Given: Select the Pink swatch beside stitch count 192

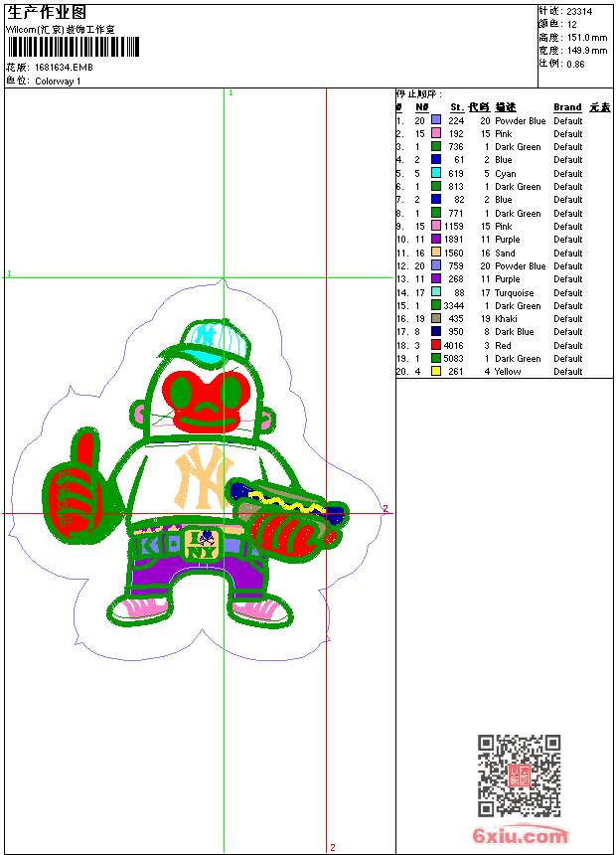Looking at the screenshot, I should 436,133.
